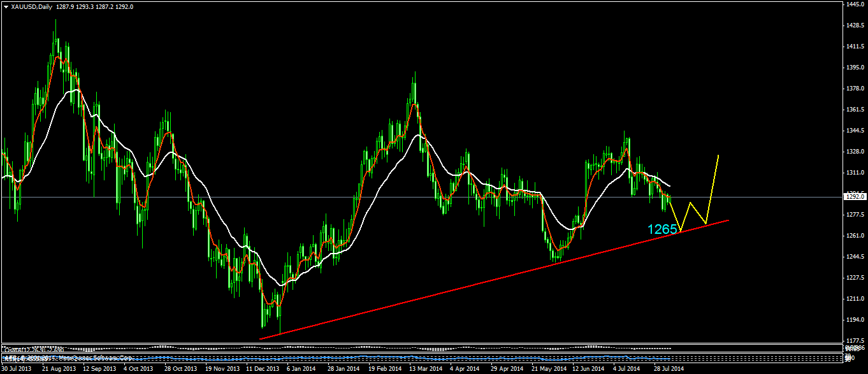This screenshot has height=374, width=868.
Task: Click the 1395.0 level on price scale
Action: click(855, 68)
